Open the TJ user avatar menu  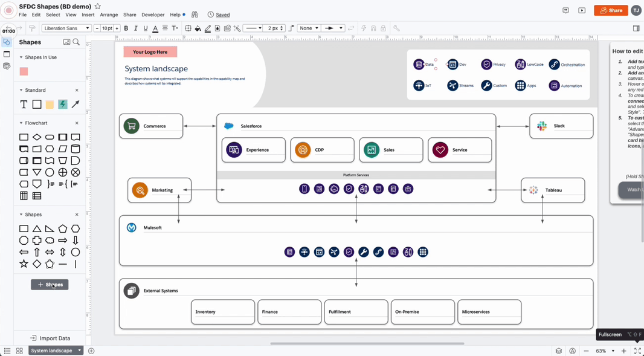pos(636,11)
